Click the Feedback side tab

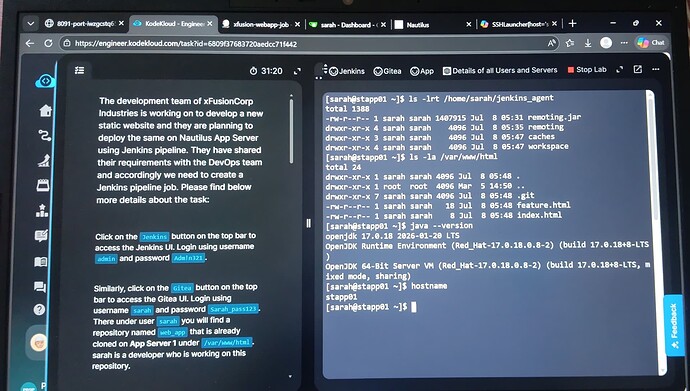point(673,325)
